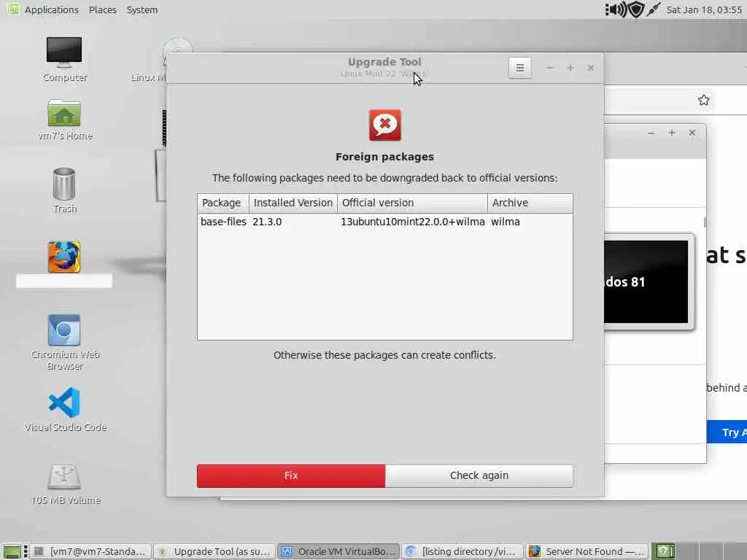Click the clock showing Sat Jan 18, 03:55
The image size is (747, 560).
click(x=704, y=9)
